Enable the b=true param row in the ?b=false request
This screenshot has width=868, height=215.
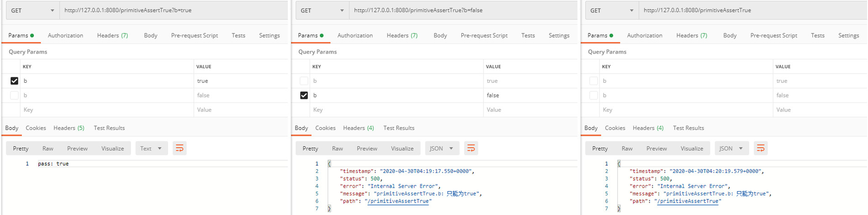coord(304,81)
